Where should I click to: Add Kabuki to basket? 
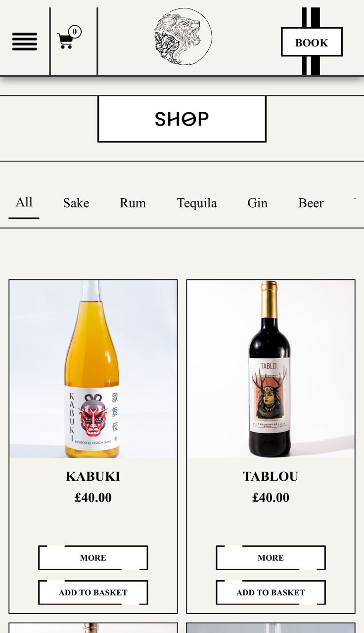pos(93,592)
